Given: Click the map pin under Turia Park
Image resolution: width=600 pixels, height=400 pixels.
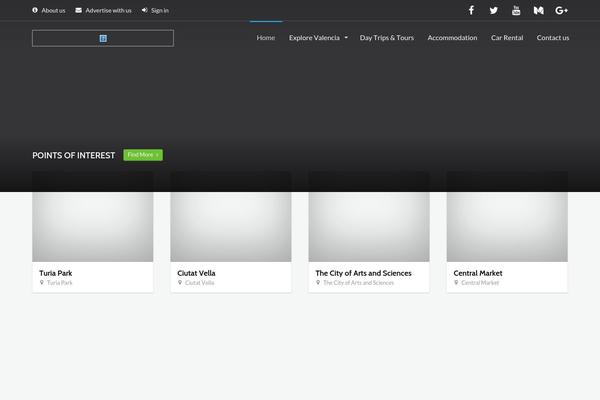Looking at the screenshot, I should coord(42,282).
